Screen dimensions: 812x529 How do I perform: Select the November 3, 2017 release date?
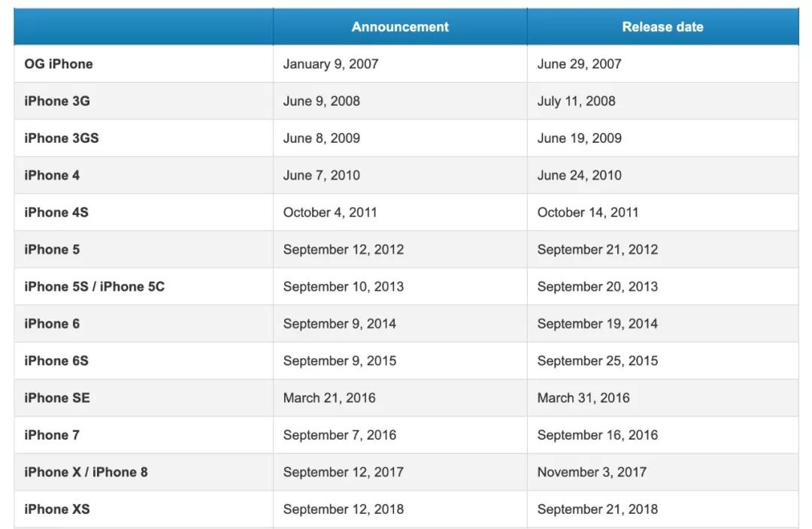point(592,472)
